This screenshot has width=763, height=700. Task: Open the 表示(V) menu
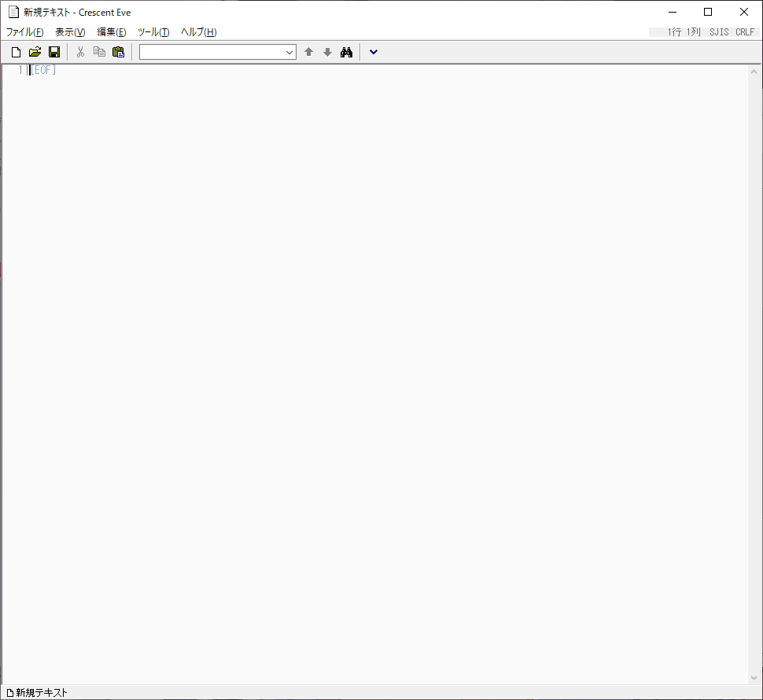[x=70, y=32]
